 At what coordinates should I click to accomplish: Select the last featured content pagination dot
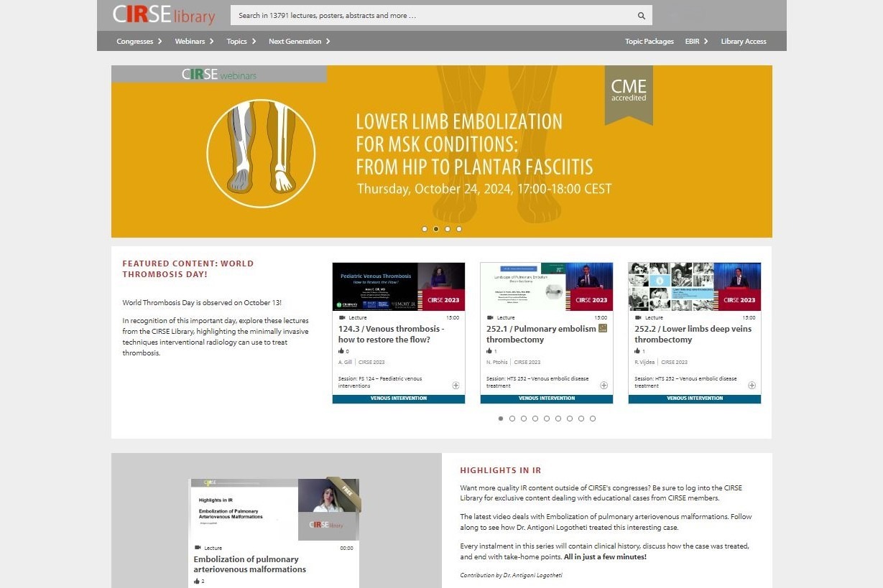593,419
